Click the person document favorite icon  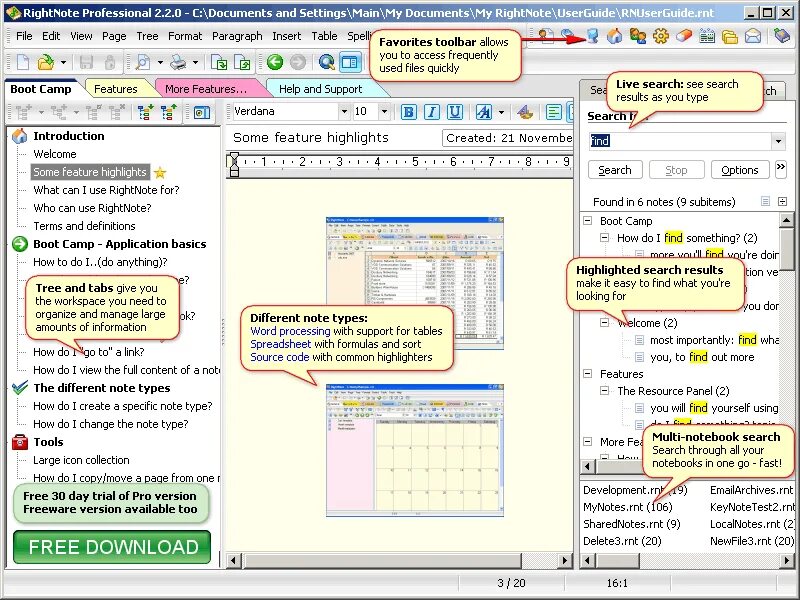[x=547, y=35]
